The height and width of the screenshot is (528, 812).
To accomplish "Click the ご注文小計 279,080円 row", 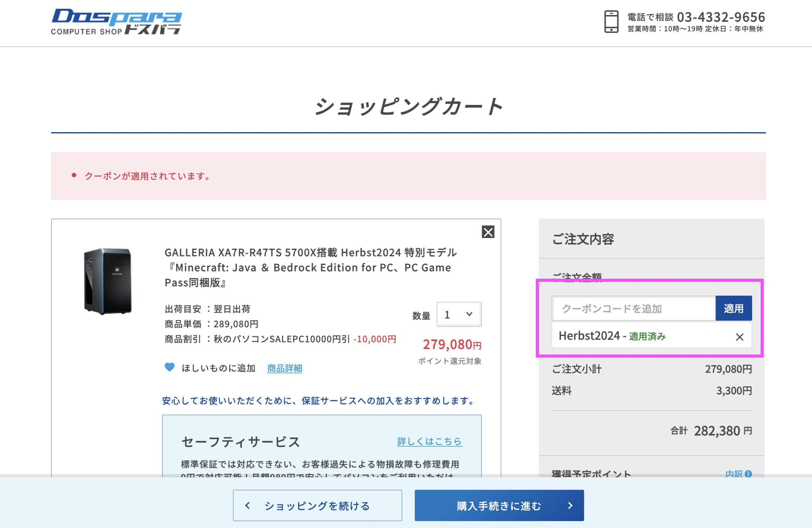I will 652,369.
